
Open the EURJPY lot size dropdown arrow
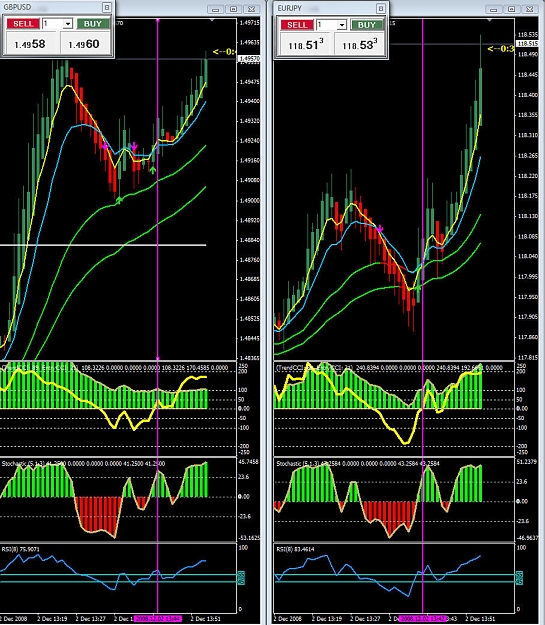tap(342, 26)
